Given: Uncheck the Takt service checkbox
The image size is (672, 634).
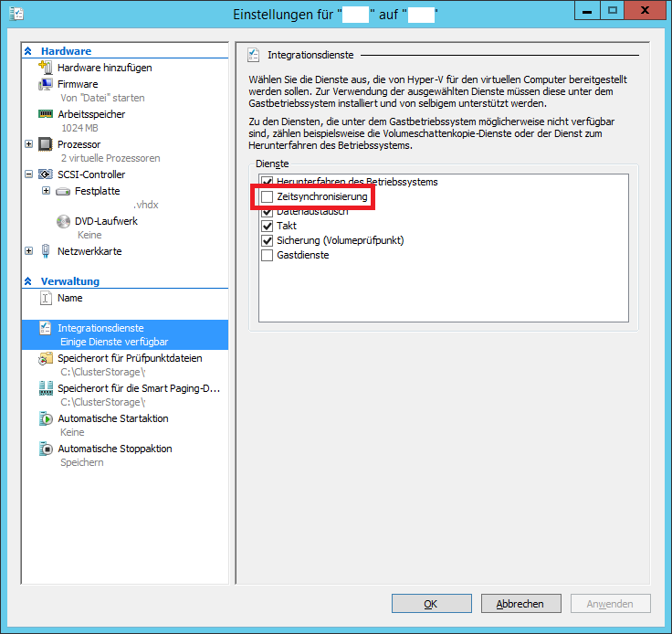Looking at the screenshot, I should pyautogui.click(x=268, y=226).
